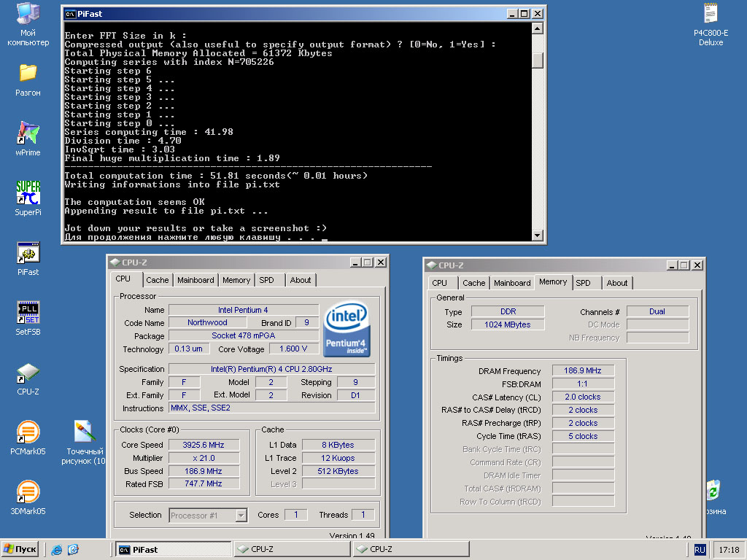The width and height of the screenshot is (747, 560).
Task: Click the DRAM Frequency 186.9 MHz field
Action: [583, 370]
